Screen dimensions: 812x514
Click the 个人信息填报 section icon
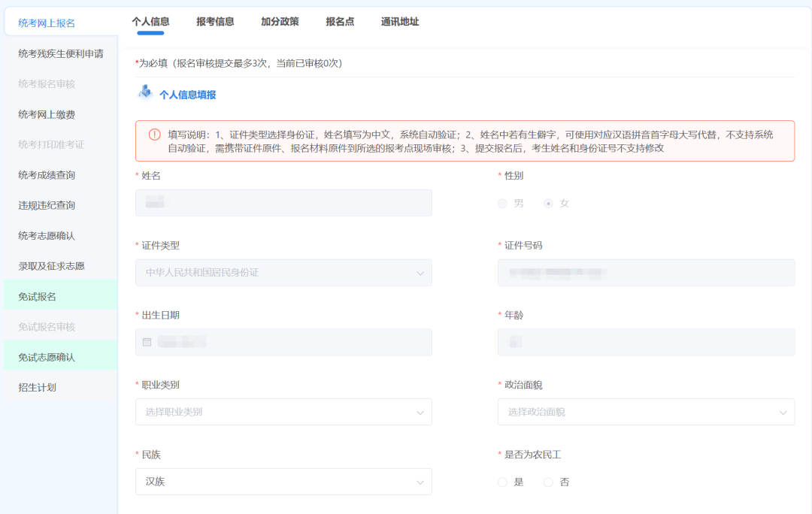click(x=146, y=92)
